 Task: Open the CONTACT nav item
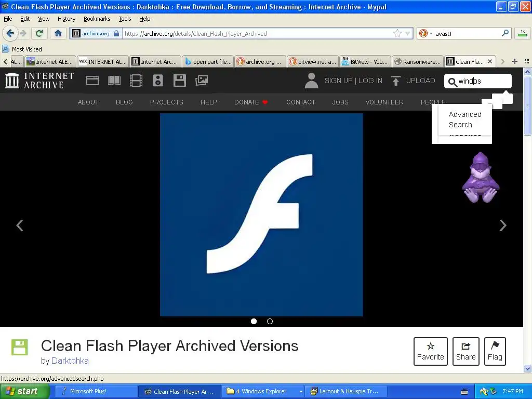pyautogui.click(x=301, y=102)
